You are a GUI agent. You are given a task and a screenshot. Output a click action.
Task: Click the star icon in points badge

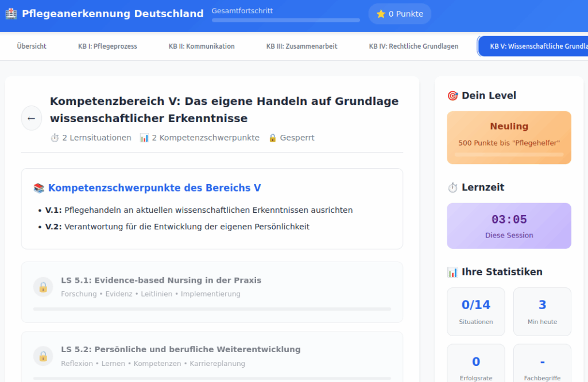(x=381, y=14)
